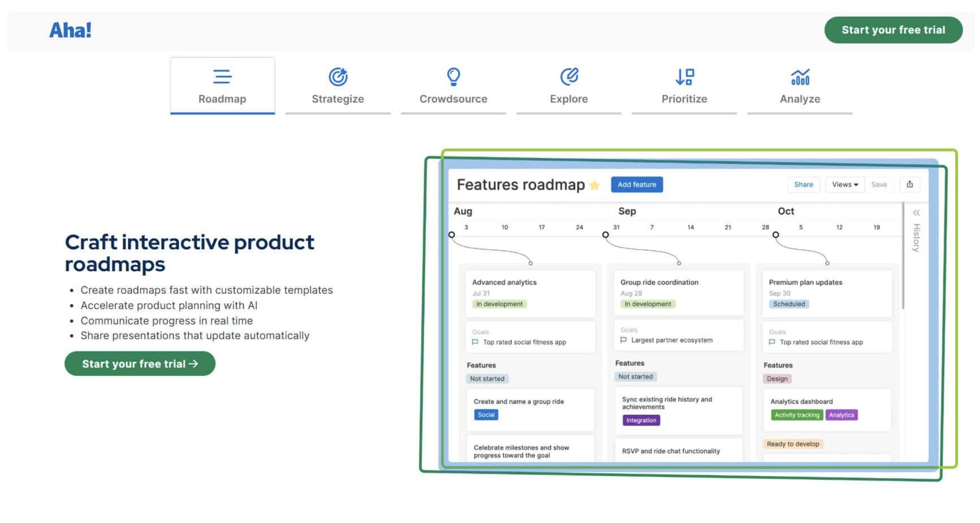The width and height of the screenshot is (980, 523).
Task: Click top-right Start your free trial
Action: click(893, 30)
